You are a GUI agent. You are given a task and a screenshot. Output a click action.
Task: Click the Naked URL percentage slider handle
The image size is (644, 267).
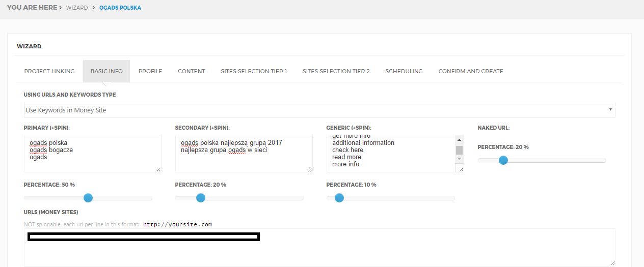503,160
